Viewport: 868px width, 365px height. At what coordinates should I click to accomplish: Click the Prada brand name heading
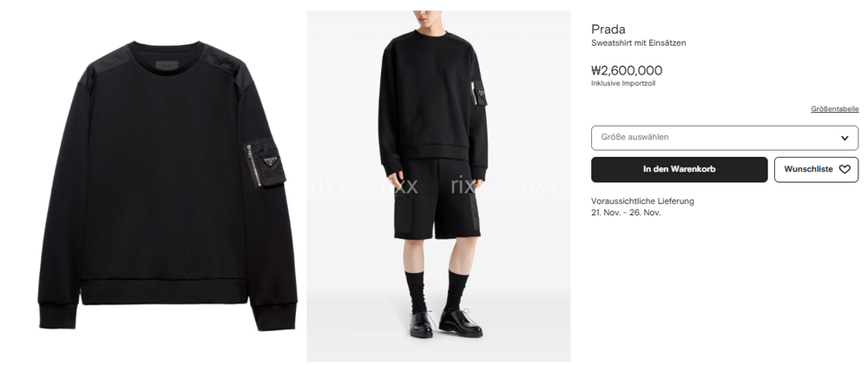point(608,29)
